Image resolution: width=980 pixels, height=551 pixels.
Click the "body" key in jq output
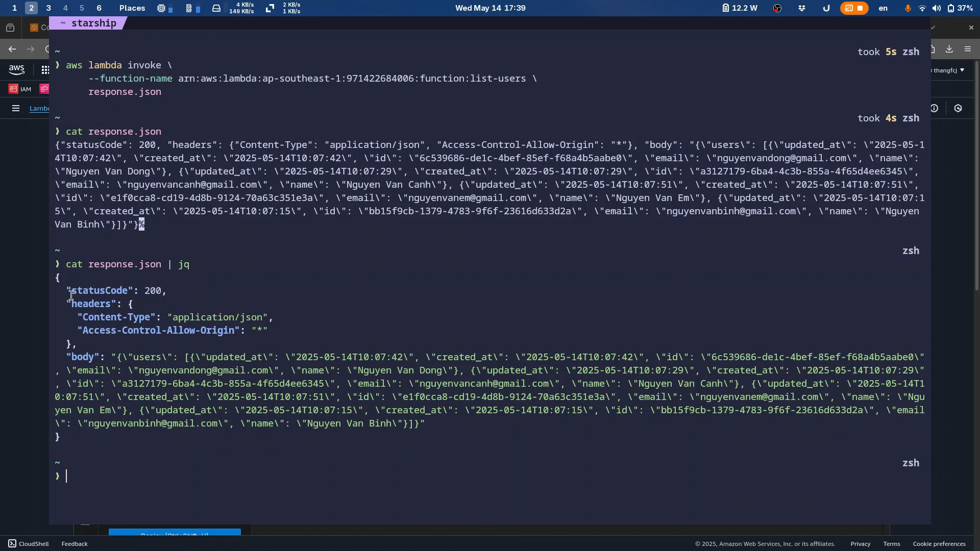[x=82, y=357]
